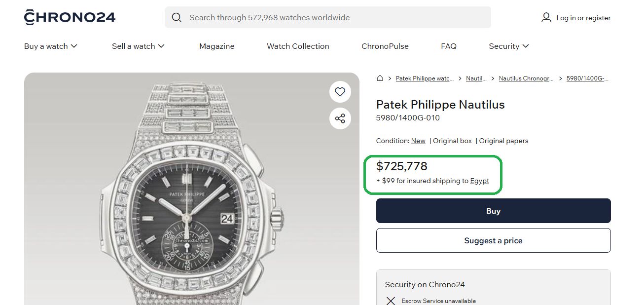
Task: Open the Magazine menu item
Action: [x=216, y=46]
